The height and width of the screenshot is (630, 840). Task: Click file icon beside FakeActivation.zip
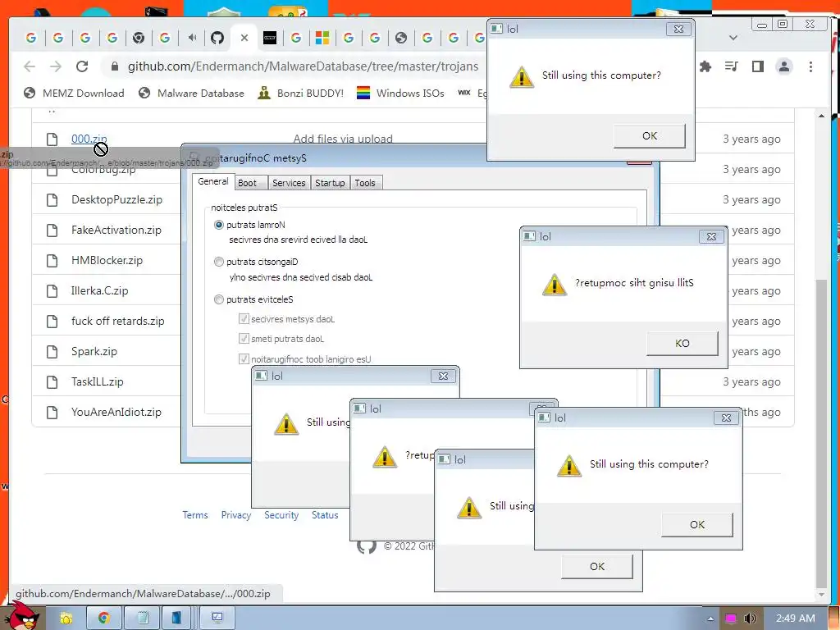(x=52, y=231)
